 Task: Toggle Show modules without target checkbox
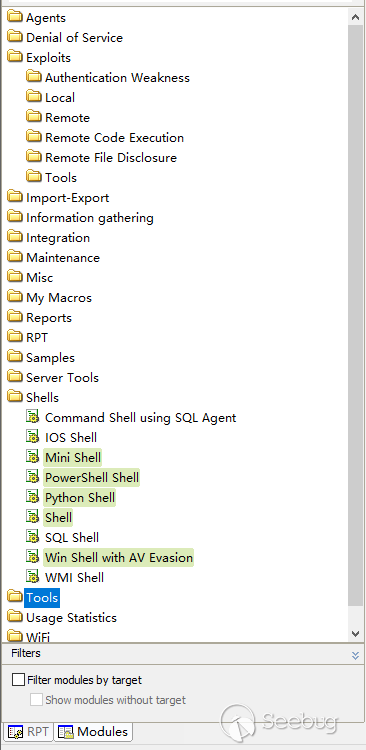click(36, 700)
